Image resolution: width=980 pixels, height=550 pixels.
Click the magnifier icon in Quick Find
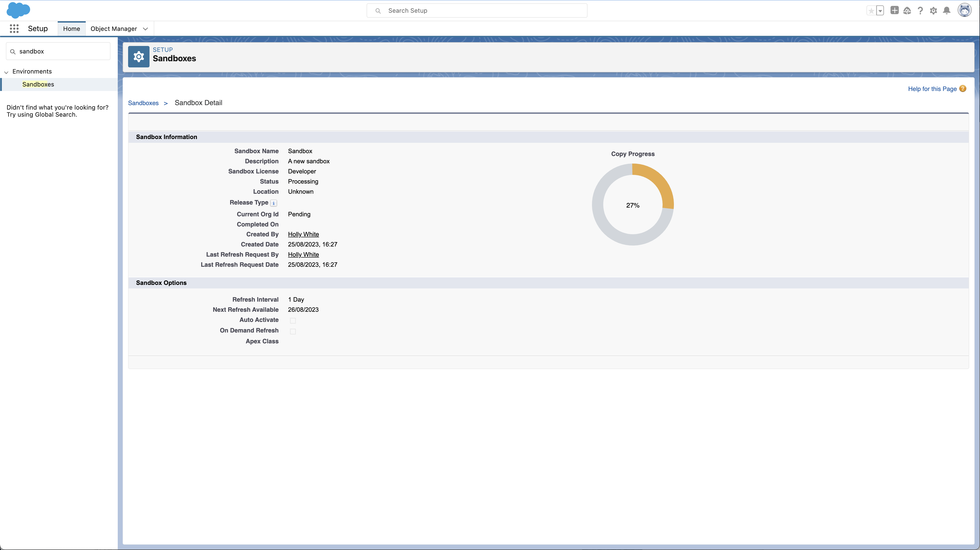[x=12, y=51]
